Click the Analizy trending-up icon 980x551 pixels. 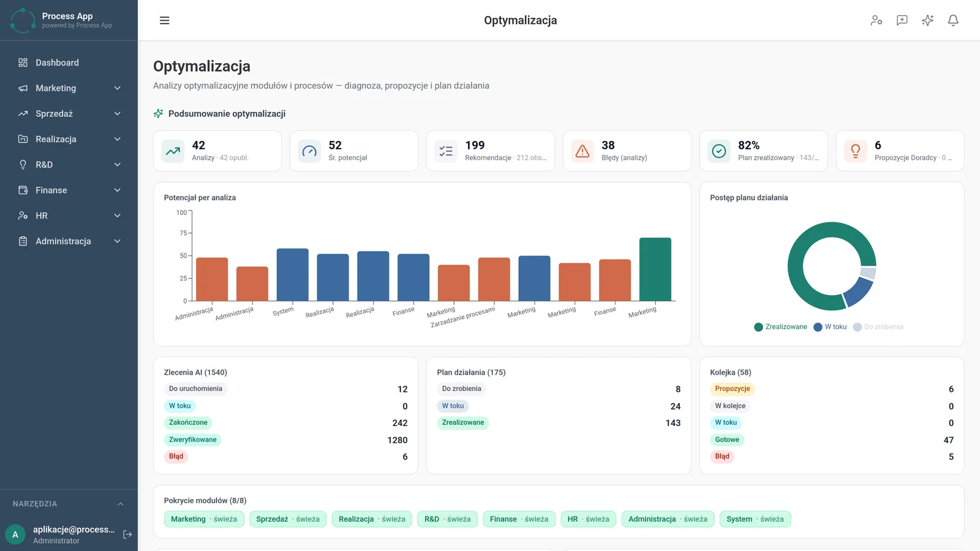173,151
